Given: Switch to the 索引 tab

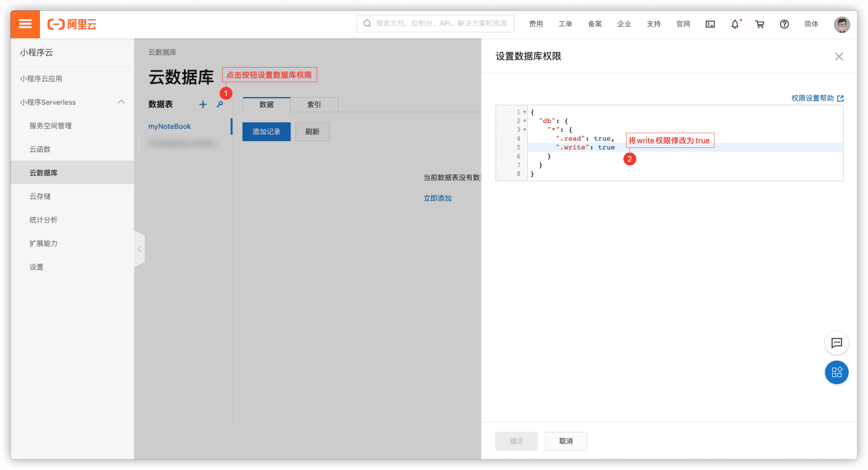Looking at the screenshot, I should [314, 105].
